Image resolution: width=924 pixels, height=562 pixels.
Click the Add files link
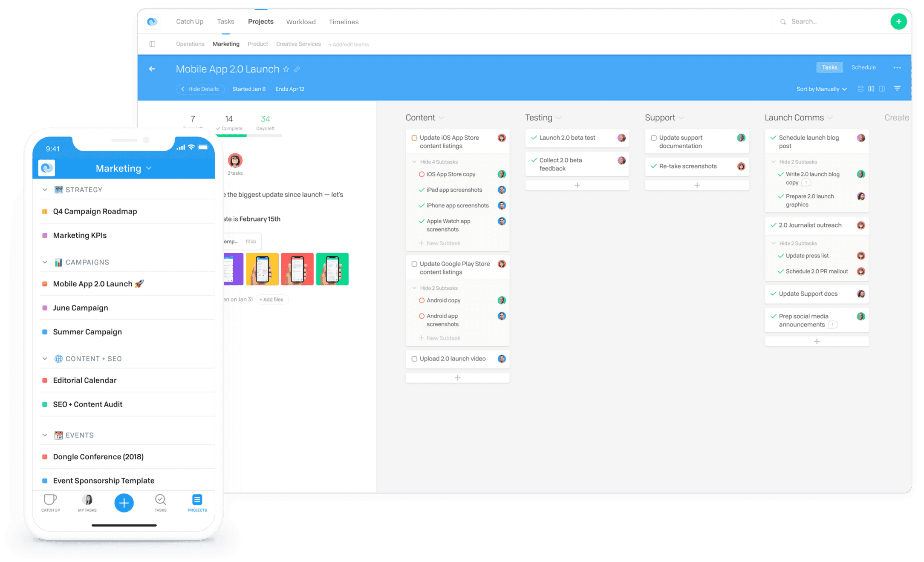coord(272,299)
